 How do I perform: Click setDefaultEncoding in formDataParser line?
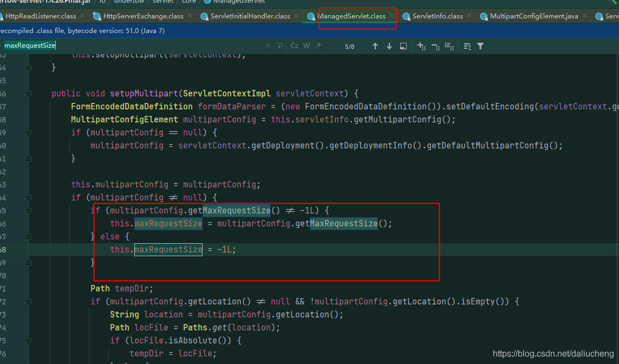(490, 107)
